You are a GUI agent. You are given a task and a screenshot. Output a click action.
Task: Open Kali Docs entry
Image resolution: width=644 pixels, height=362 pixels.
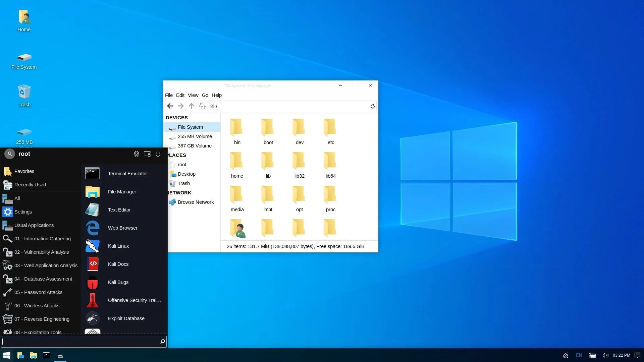click(124, 264)
